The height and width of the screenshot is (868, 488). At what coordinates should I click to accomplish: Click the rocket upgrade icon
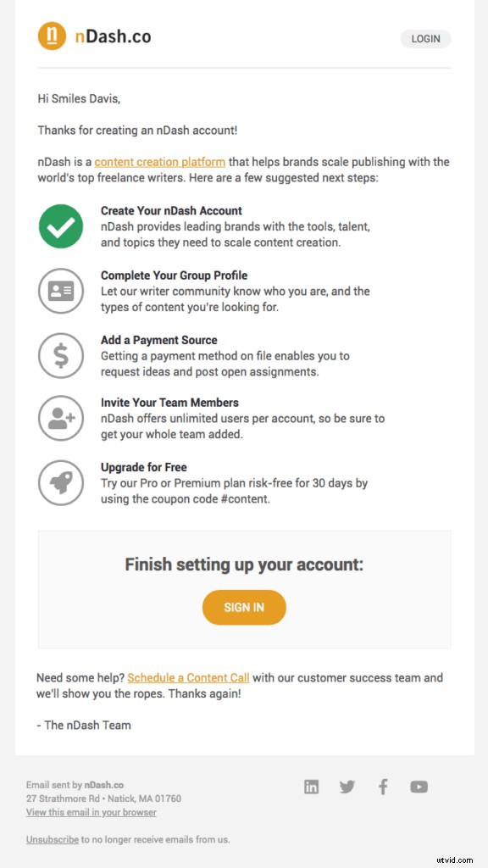point(61,482)
